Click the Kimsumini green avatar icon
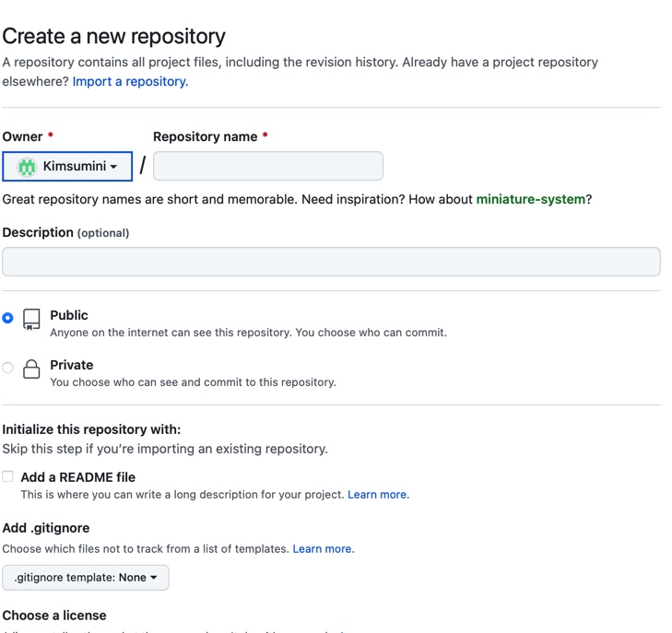 tap(27, 166)
